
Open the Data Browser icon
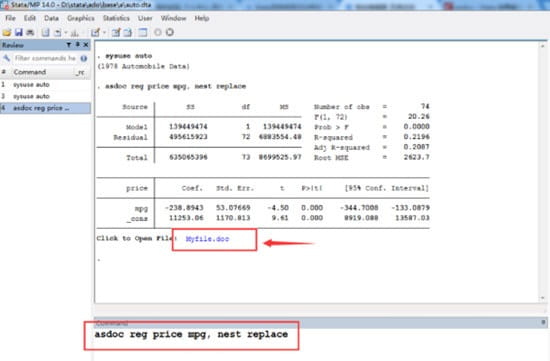(128, 33)
